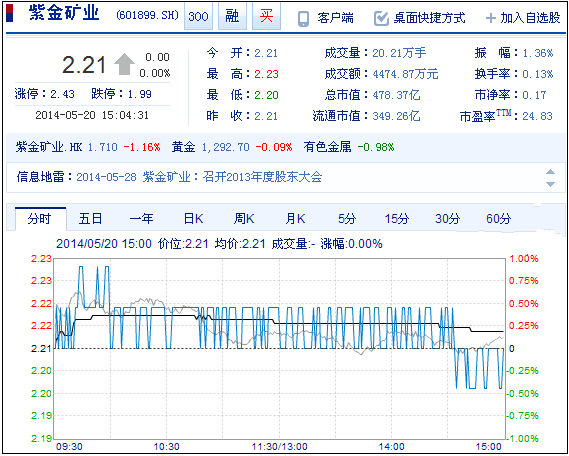The image size is (569, 456).
Task: Switch to the 日K tab
Action: (193, 219)
